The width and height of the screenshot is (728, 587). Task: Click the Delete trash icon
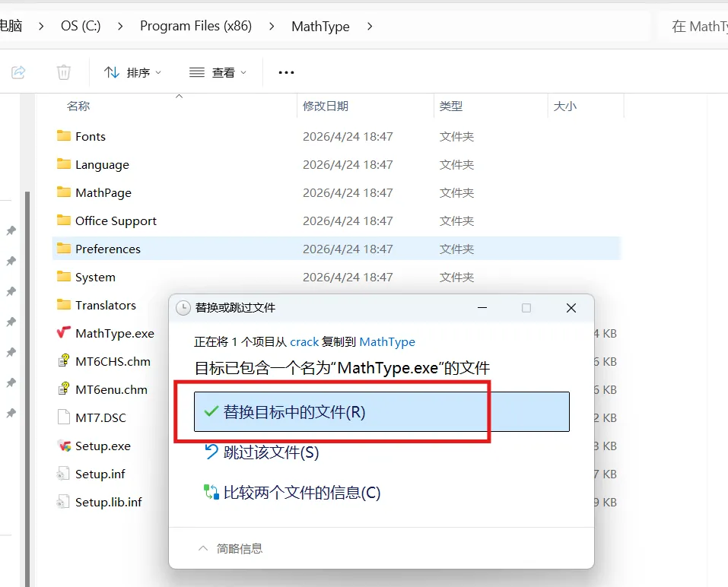tap(64, 72)
